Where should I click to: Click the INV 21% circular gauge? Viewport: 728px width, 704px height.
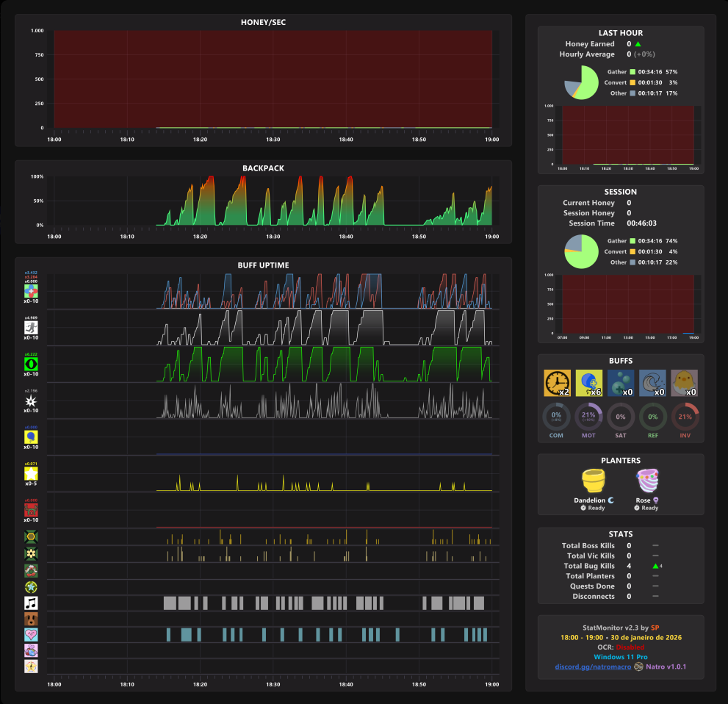coord(685,417)
